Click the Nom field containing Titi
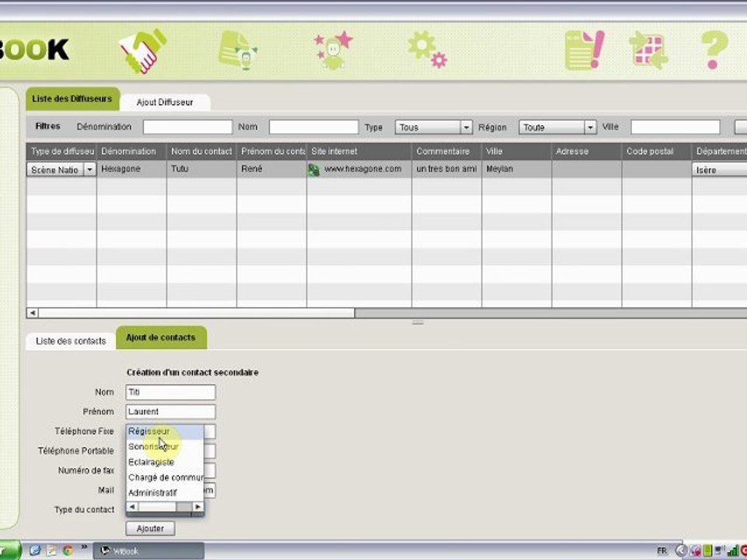Image resolution: width=747 pixels, height=560 pixels. pos(170,392)
